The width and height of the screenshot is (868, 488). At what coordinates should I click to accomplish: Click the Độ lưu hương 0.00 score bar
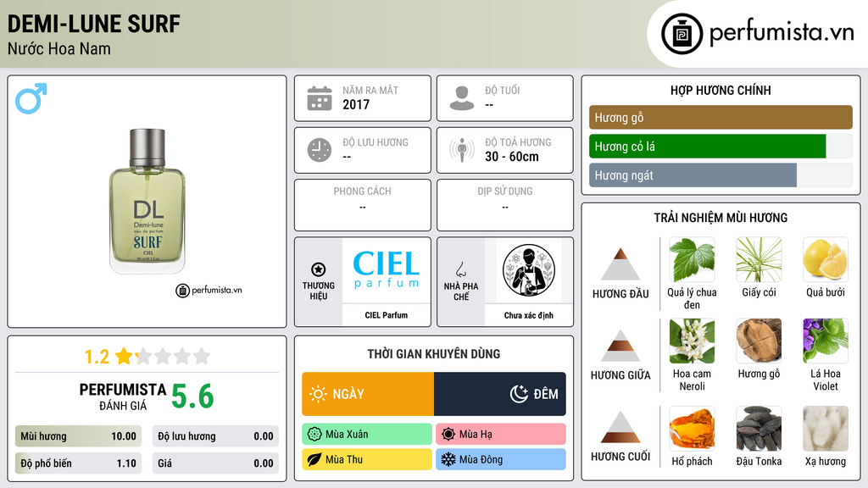[x=215, y=436]
